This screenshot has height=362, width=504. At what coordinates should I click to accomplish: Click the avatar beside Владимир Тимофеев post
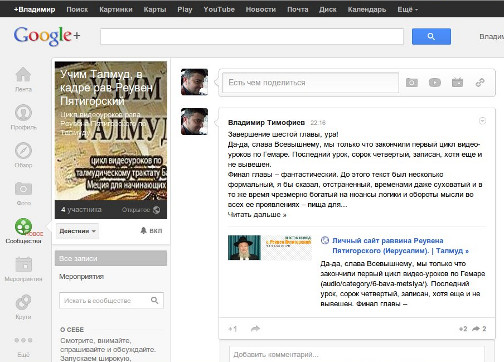click(194, 121)
